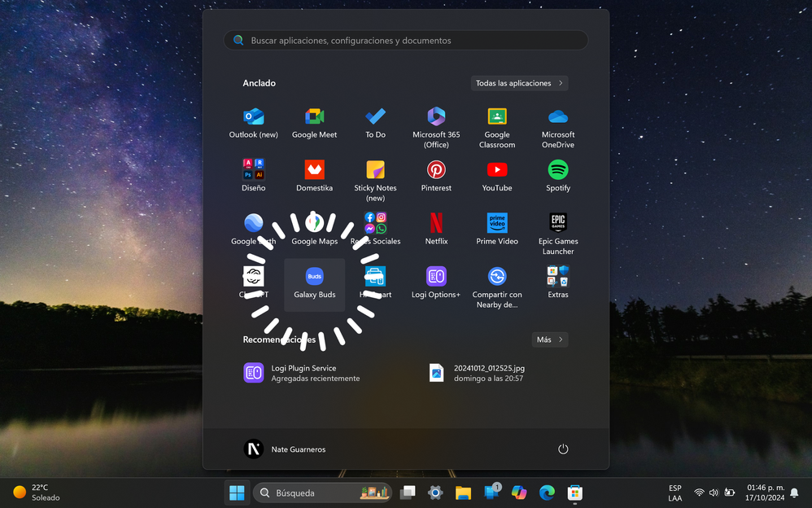Click the Wi-Fi network tray icon

(x=699, y=493)
